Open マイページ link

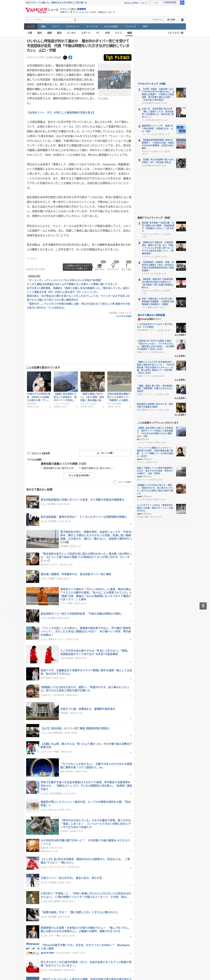point(157,20)
